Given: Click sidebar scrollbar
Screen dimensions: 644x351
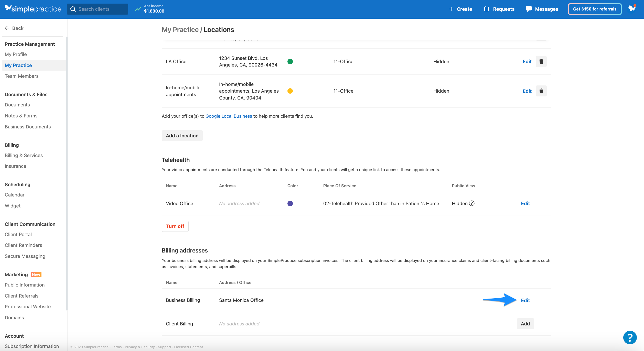Looking at the screenshot, I should [x=67, y=174].
